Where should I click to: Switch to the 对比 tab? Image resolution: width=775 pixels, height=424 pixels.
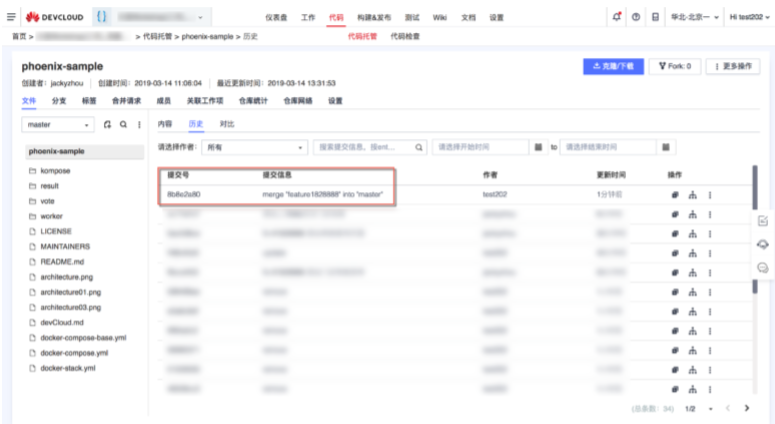pyautogui.click(x=226, y=124)
